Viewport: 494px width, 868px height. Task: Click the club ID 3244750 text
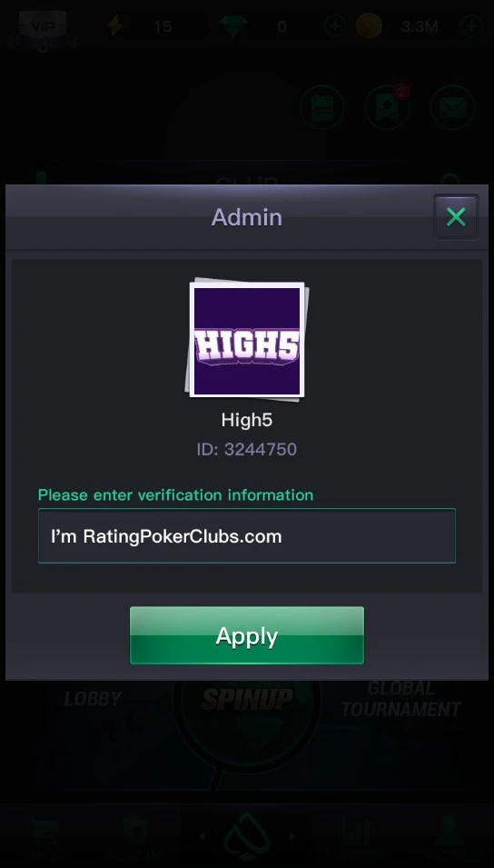click(x=247, y=449)
